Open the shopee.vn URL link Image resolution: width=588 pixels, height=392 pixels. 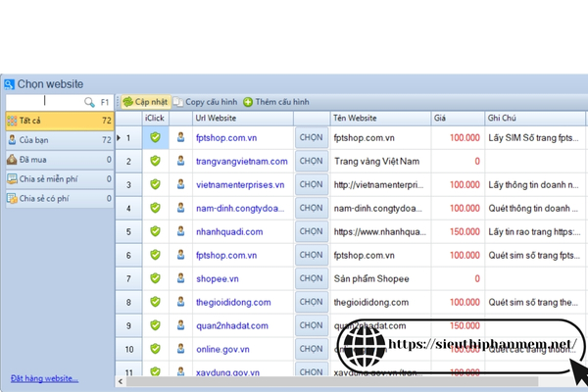(218, 278)
